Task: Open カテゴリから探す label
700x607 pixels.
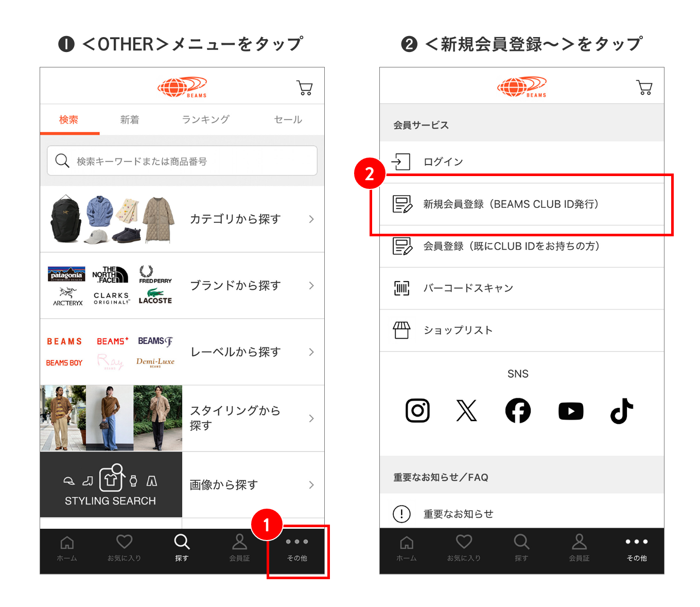Action: tap(235, 219)
